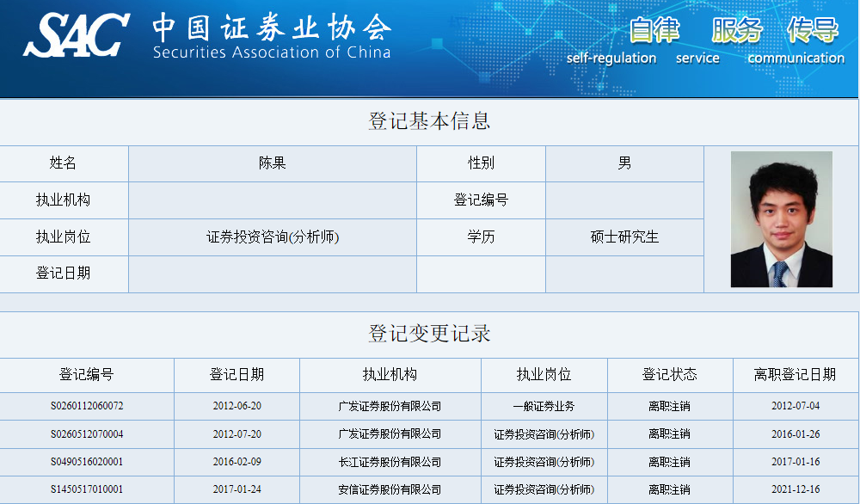
Task: Click the 登记编号 column header in records
Action: tap(87, 375)
